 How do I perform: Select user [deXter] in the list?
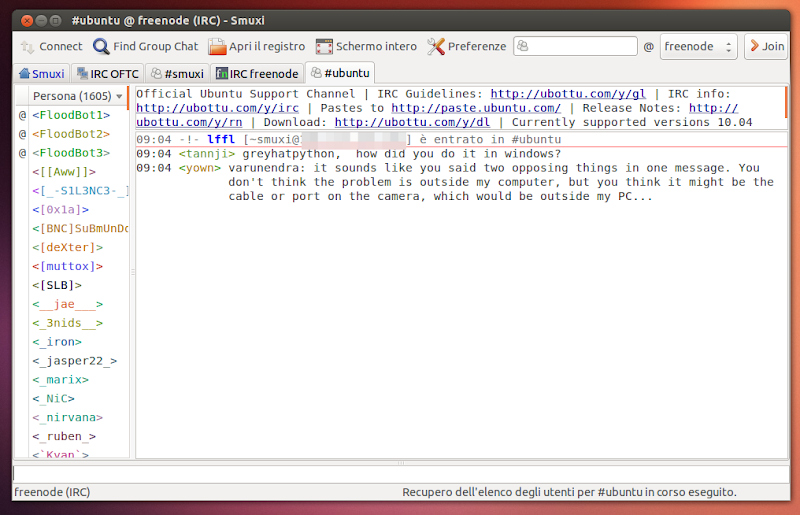(67, 247)
